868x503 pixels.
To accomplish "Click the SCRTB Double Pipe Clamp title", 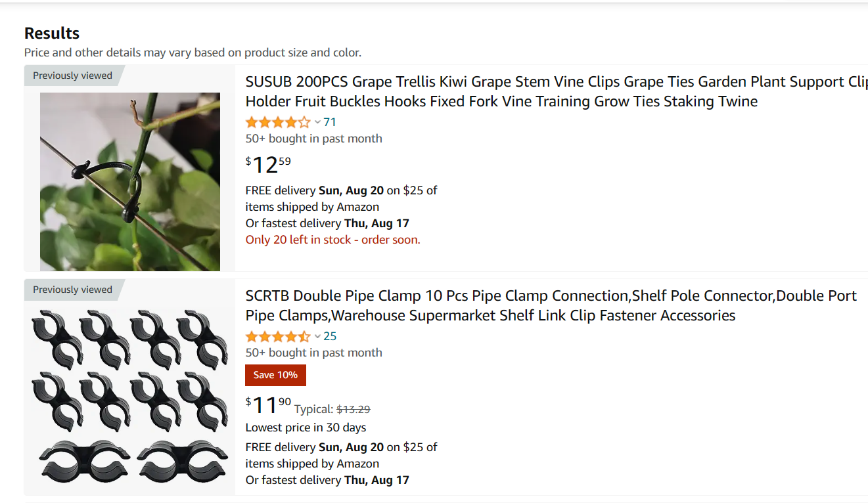I will tap(551, 305).
